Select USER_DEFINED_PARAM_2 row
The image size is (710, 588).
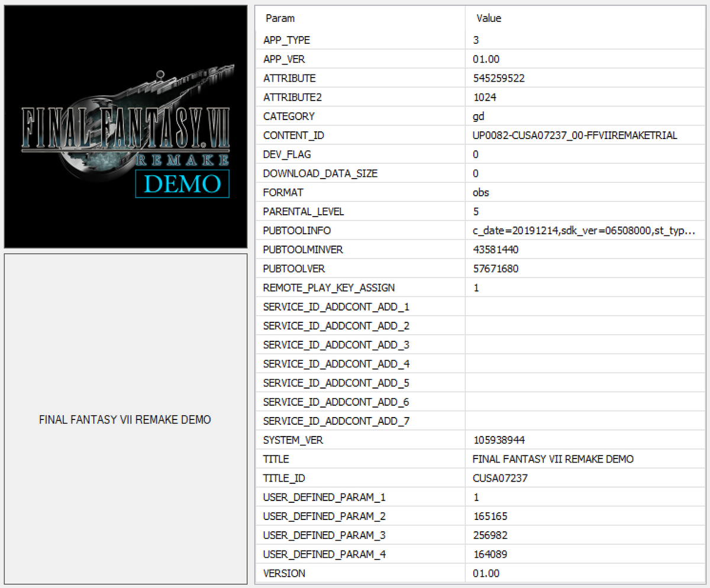[480, 516]
